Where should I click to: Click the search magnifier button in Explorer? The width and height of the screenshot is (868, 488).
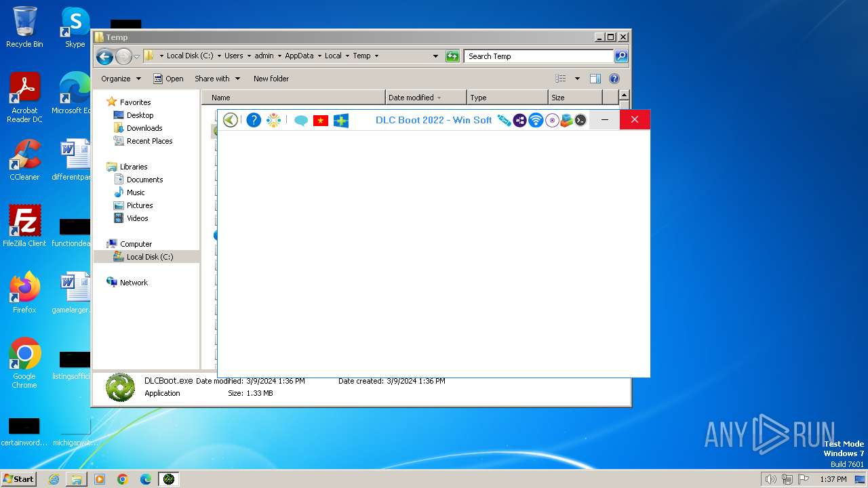coord(621,56)
